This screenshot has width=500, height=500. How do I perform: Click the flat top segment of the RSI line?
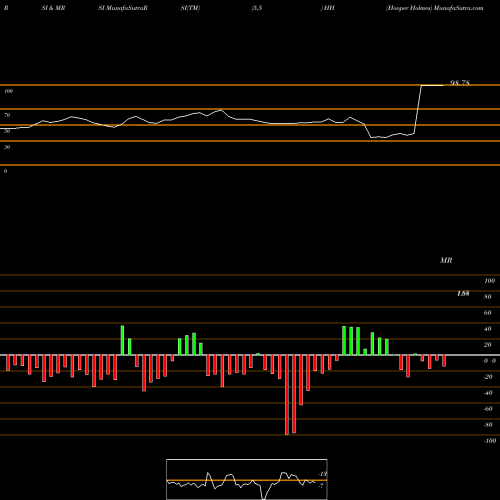click(432, 86)
